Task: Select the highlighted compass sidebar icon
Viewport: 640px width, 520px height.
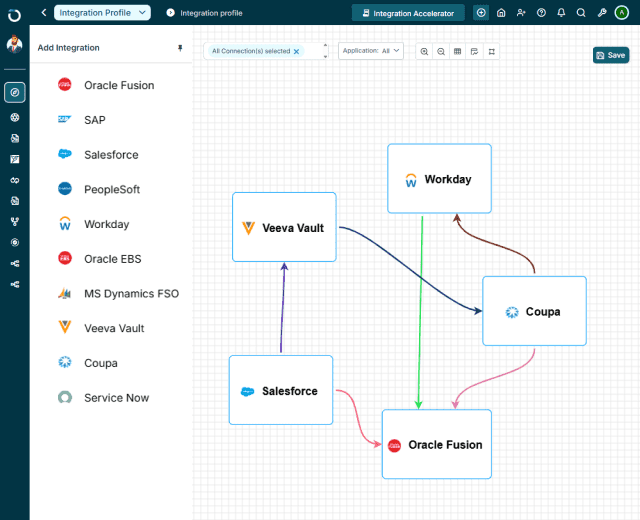Action: point(15,92)
